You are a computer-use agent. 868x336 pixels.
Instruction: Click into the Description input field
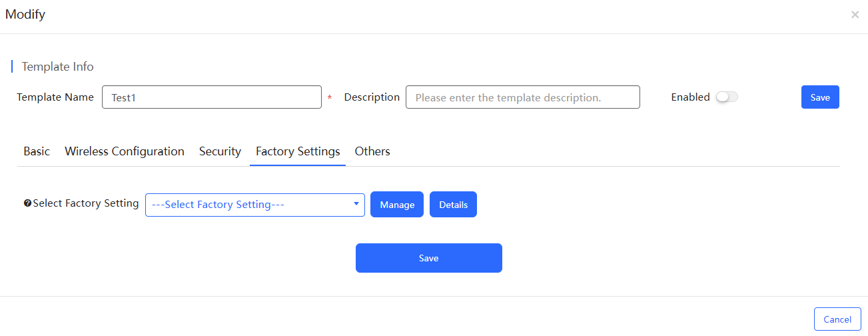523,97
